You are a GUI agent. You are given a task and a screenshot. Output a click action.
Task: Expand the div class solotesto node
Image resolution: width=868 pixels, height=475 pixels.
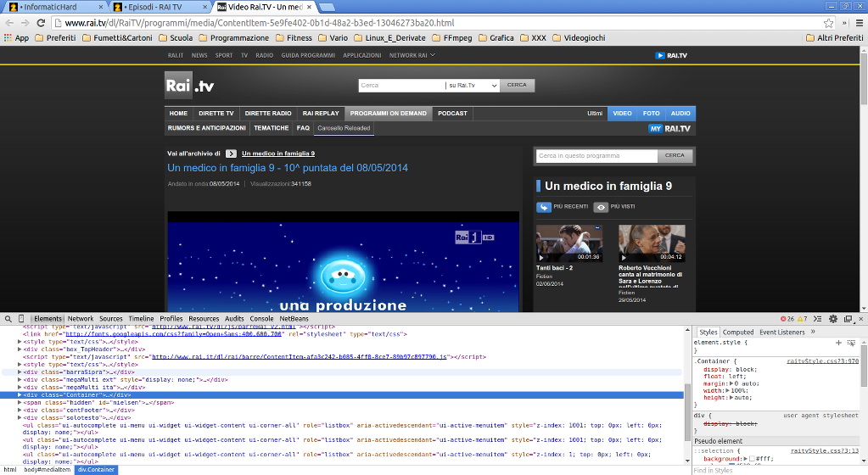(20, 418)
